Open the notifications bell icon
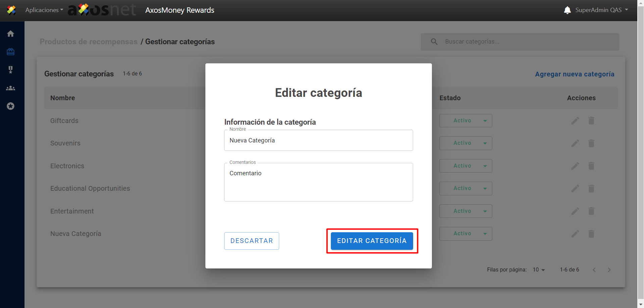The image size is (644, 308). tap(567, 10)
